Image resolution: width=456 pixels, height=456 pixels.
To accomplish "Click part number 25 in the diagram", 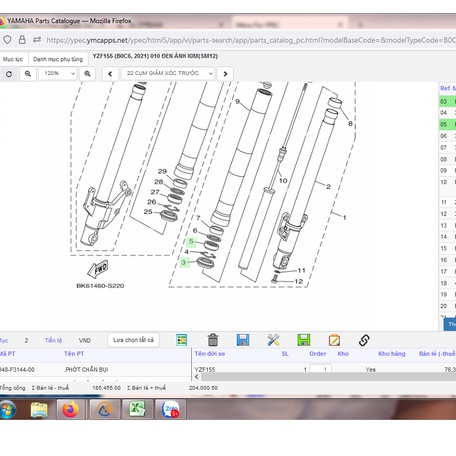I will 148,212.
